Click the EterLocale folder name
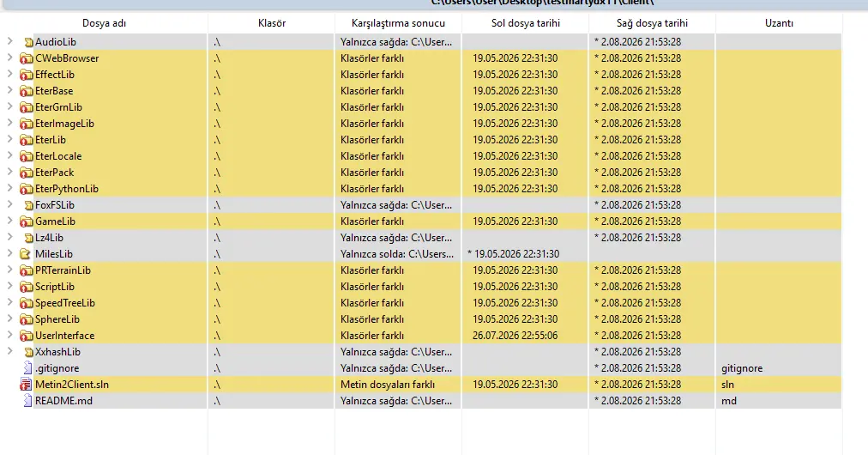This screenshot has width=868, height=455. [58, 156]
